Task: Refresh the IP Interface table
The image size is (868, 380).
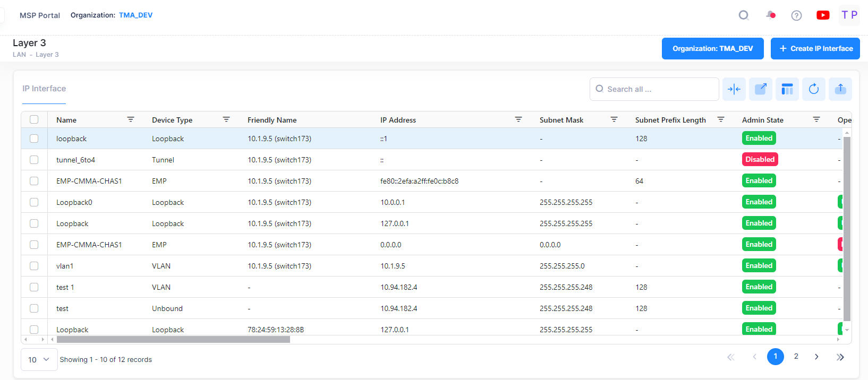Action: tap(814, 89)
